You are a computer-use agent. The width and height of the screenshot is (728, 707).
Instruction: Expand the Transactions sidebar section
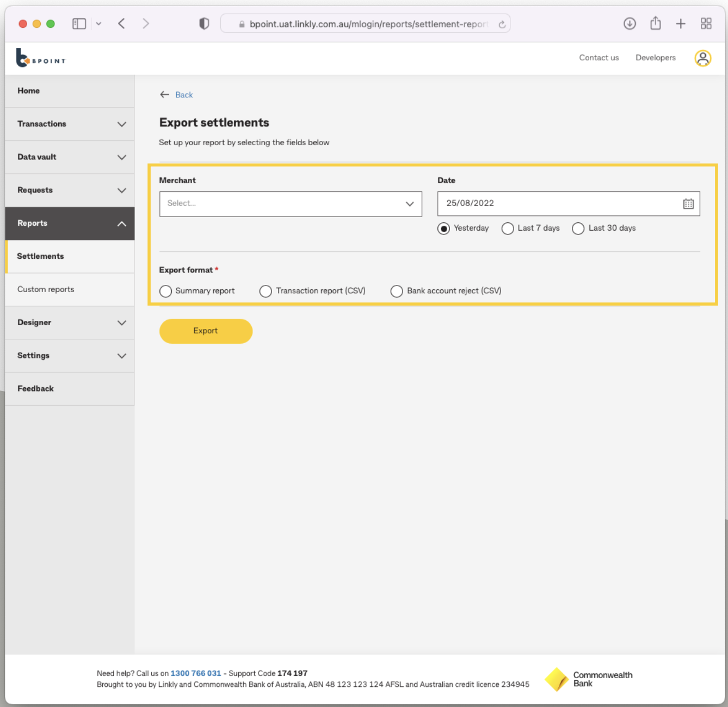(x=69, y=124)
